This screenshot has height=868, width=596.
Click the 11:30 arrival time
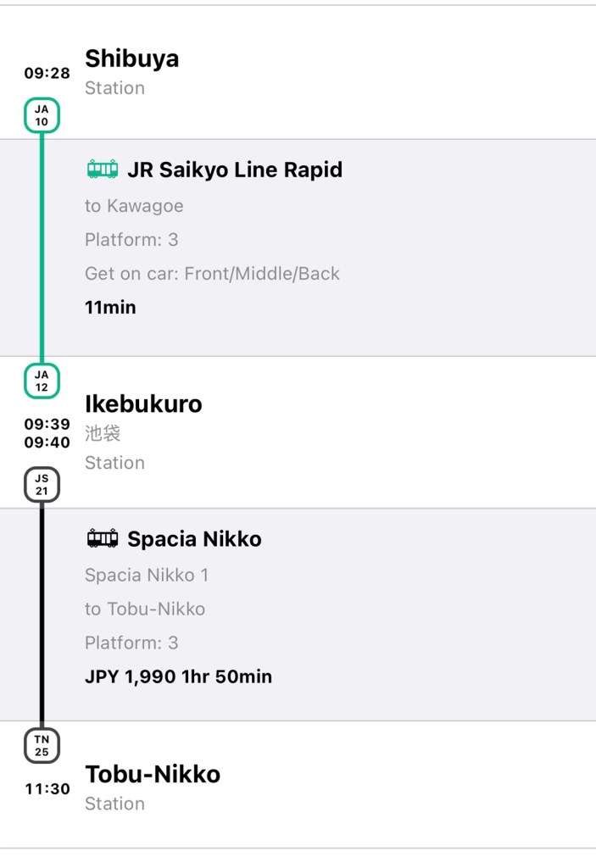coord(47,789)
